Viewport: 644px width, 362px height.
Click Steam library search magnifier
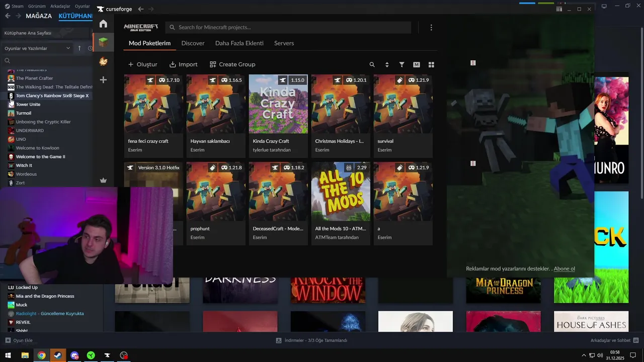8,60
